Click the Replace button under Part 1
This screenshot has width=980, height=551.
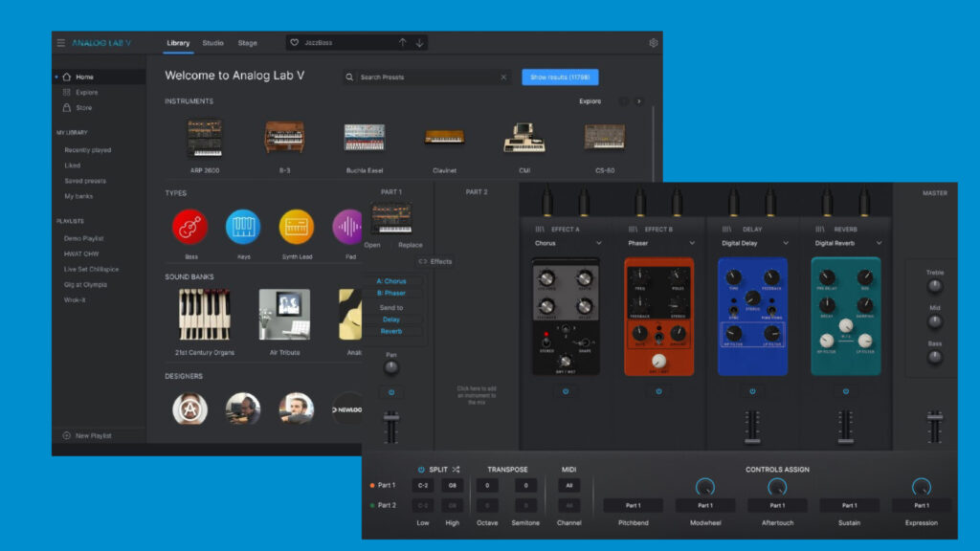pos(410,245)
